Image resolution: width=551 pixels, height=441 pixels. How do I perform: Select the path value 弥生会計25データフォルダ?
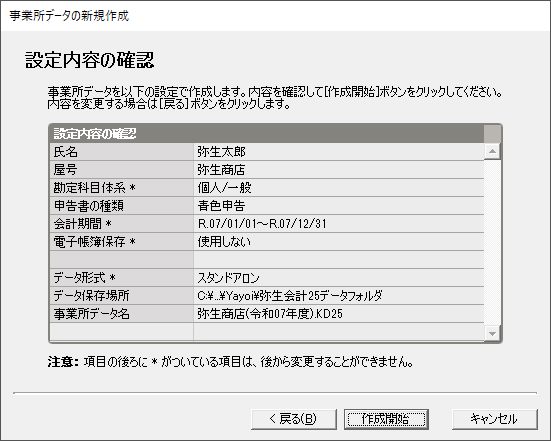[x=338, y=296]
